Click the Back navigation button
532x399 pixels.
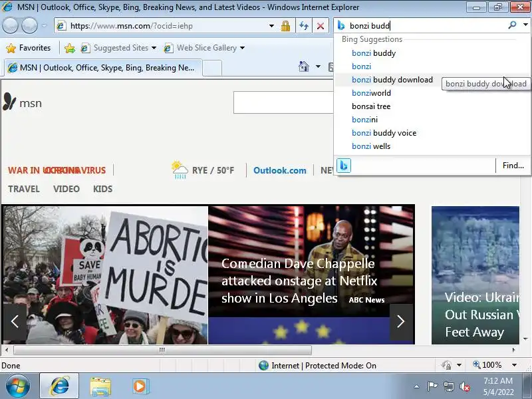tap(10, 26)
